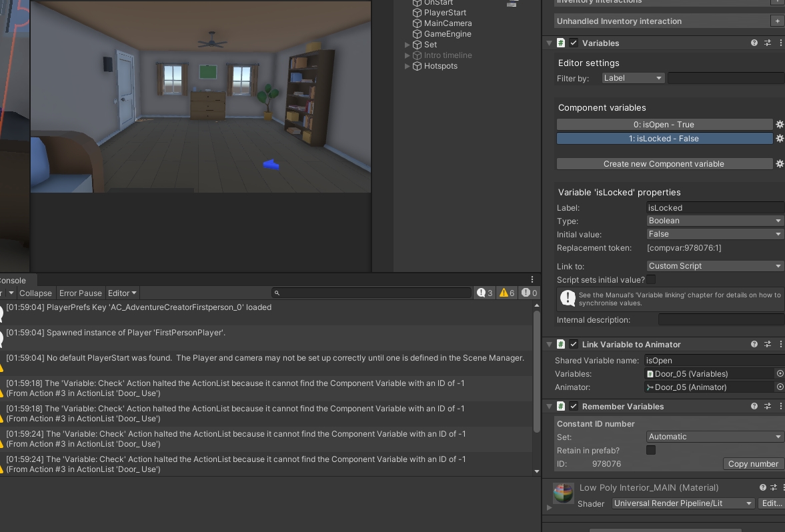Screen dimensions: 785x532
Task: Open more options for Remember Variables
Action: (780, 407)
